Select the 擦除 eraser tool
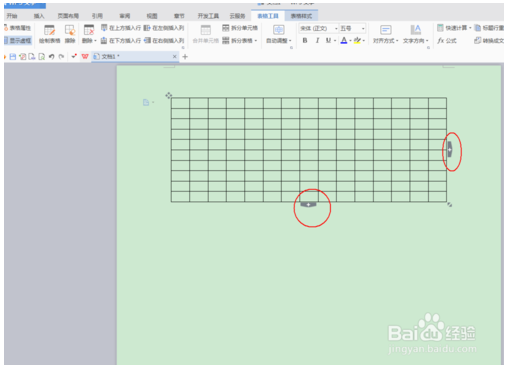This screenshot has width=506, height=365. pyautogui.click(x=70, y=34)
